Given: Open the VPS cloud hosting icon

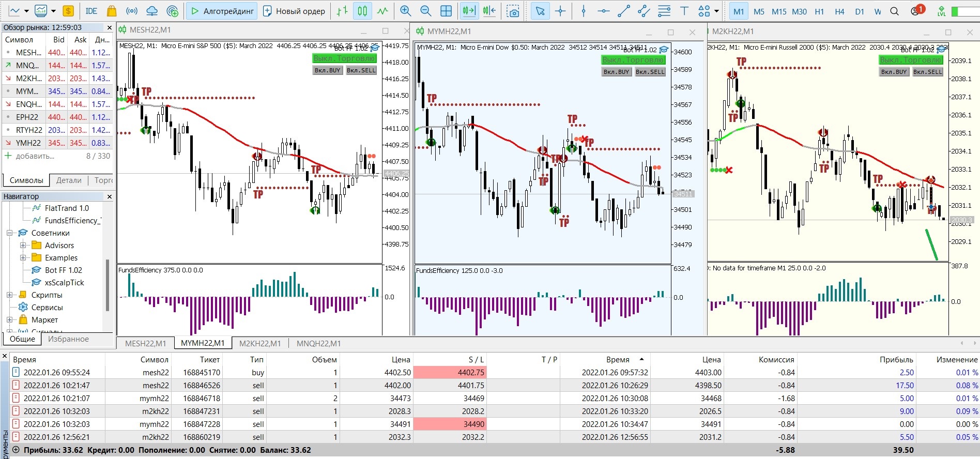Looking at the screenshot, I should [x=152, y=11].
